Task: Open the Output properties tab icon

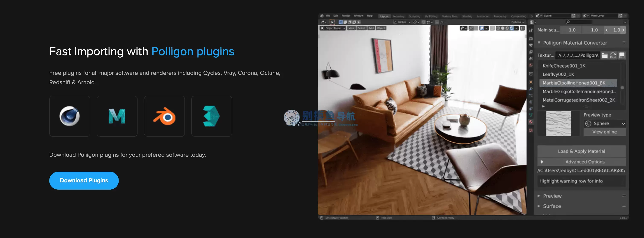Action: coord(531,45)
